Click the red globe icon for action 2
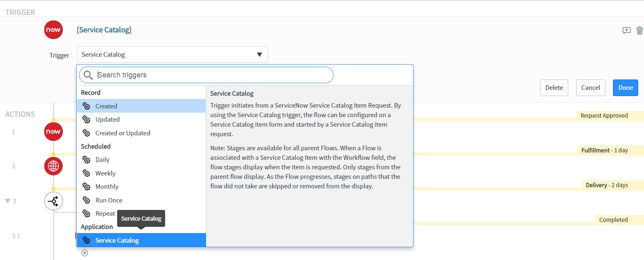 coord(53,166)
